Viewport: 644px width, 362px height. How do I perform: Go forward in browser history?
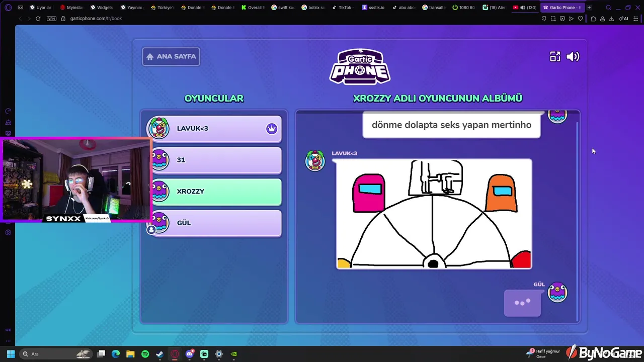(x=29, y=19)
